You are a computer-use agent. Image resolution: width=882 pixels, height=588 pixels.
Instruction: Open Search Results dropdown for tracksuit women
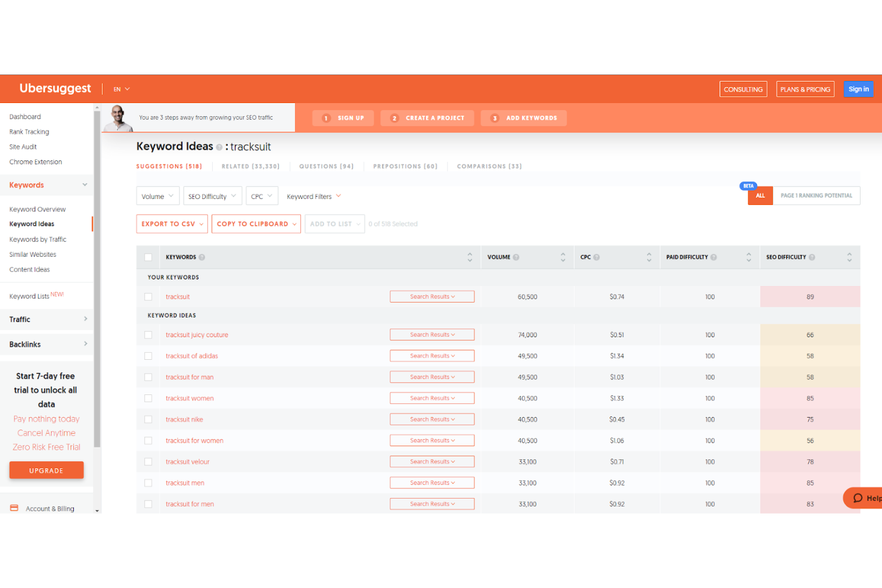(x=431, y=397)
